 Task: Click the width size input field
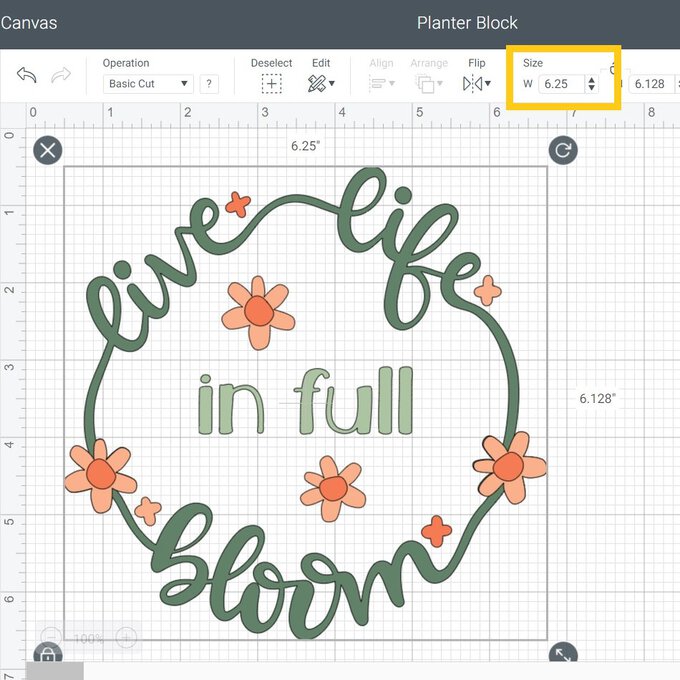point(560,84)
